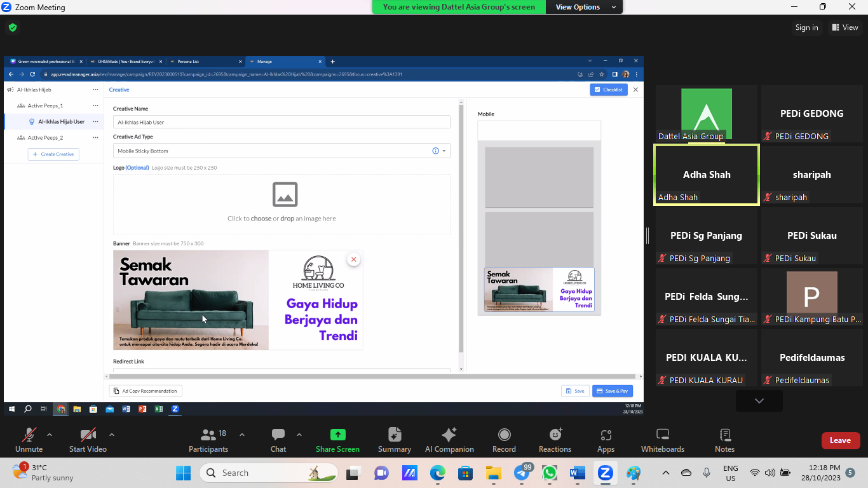Launch AI Companion
This screenshot has width=868, height=488.
(449, 440)
